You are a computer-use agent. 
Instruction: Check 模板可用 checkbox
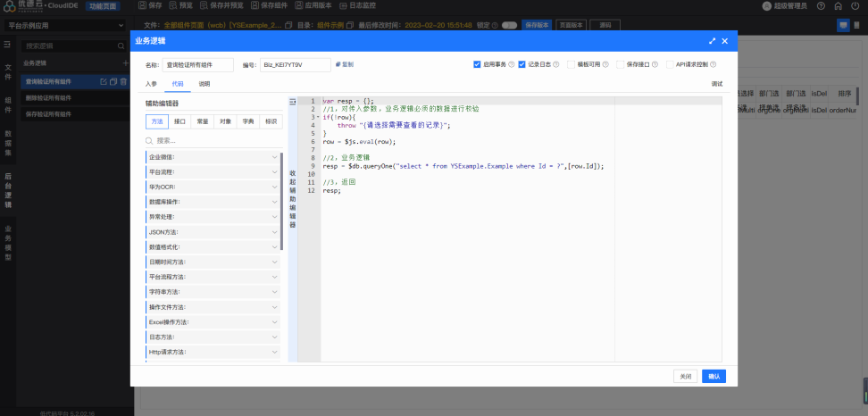pyautogui.click(x=571, y=65)
